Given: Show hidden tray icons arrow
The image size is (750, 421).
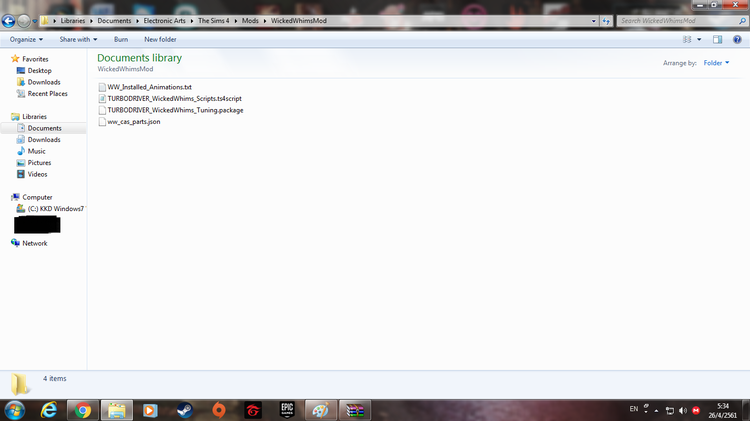Looking at the screenshot, I should point(656,410).
